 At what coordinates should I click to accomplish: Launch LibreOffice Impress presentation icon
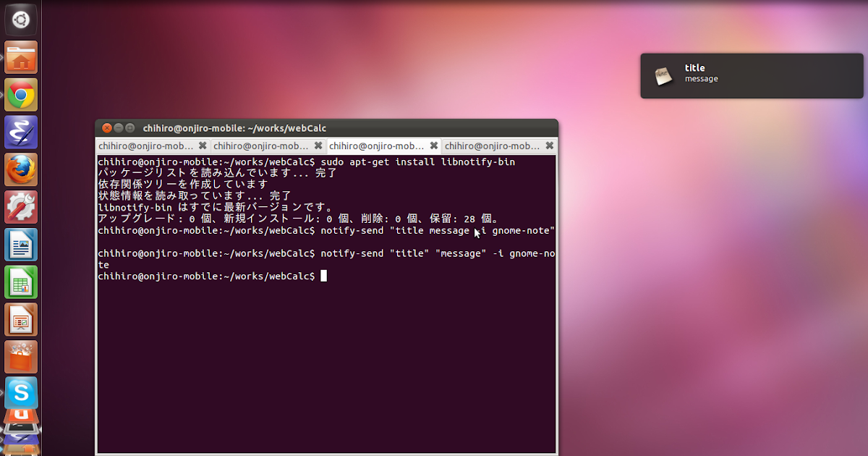click(20, 321)
